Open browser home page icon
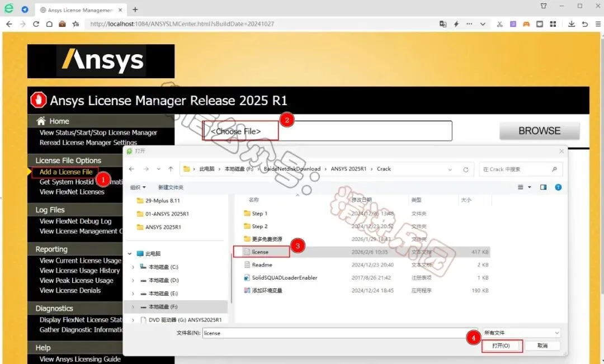 (49, 24)
